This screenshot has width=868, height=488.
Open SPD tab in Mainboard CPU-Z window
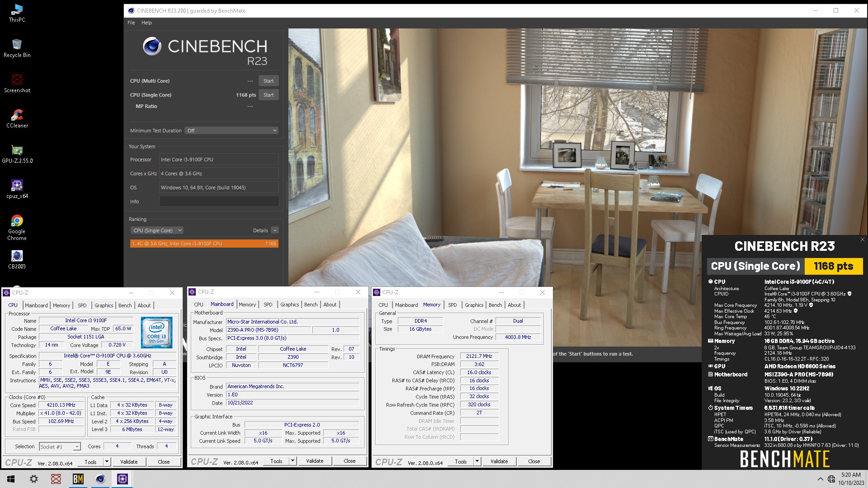click(x=268, y=305)
